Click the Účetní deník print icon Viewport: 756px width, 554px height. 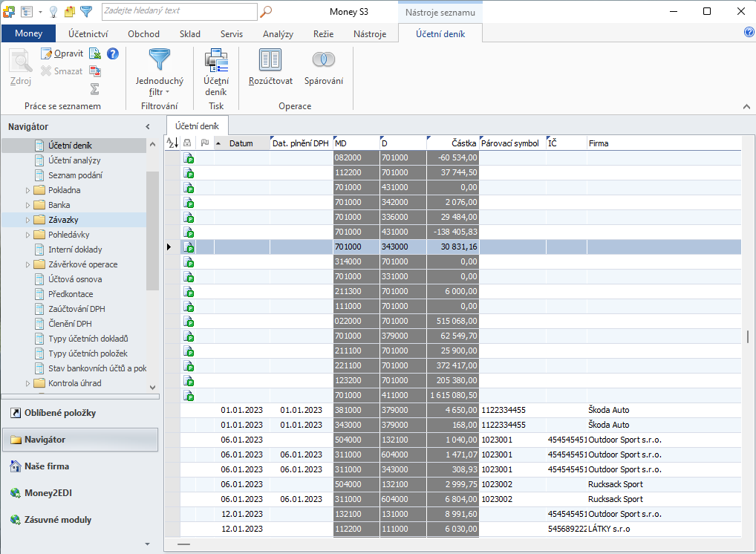pos(216,60)
